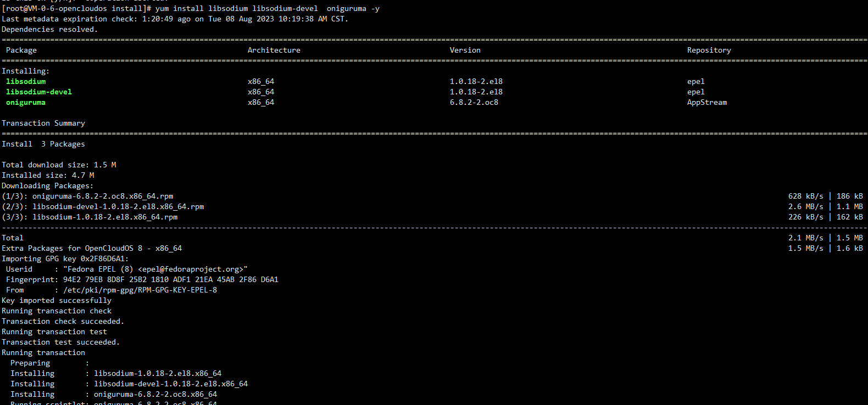Click the yum install command line text
Image resolution: width=868 pixels, height=405 pixels.
268,9
